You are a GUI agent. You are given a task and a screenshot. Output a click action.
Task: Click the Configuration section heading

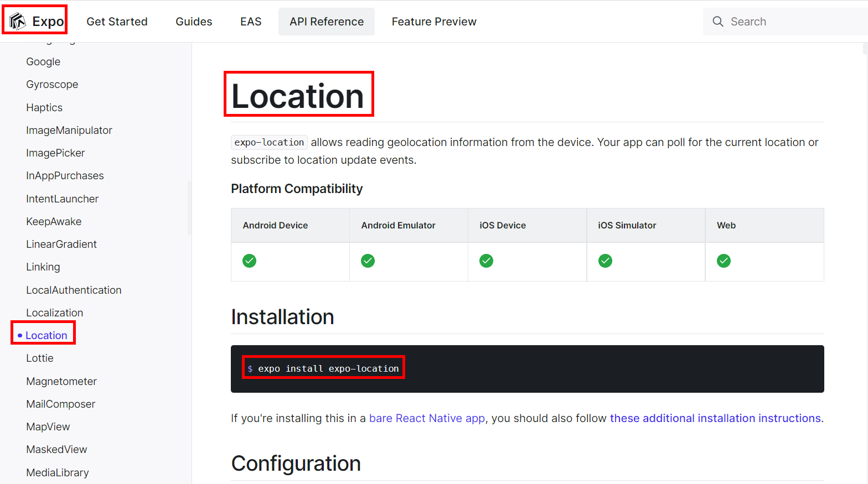(296, 464)
